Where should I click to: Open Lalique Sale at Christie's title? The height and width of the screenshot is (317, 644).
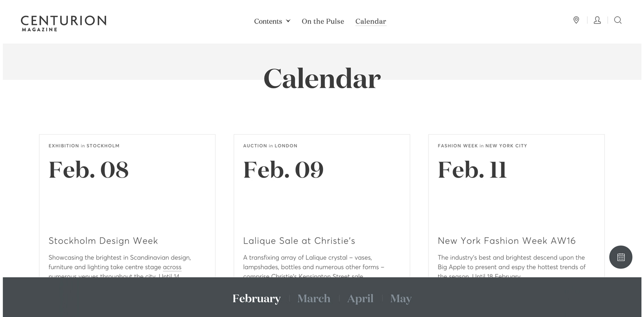click(x=299, y=240)
